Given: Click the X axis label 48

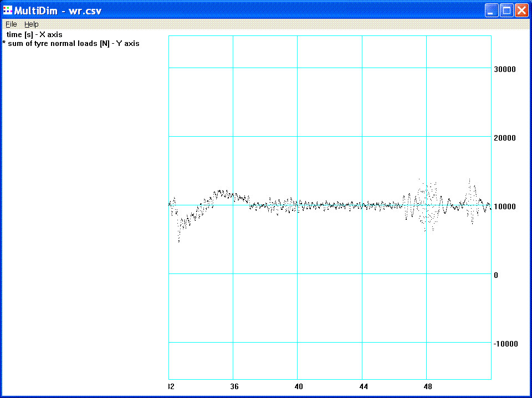Looking at the screenshot, I should click(x=428, y=386).
